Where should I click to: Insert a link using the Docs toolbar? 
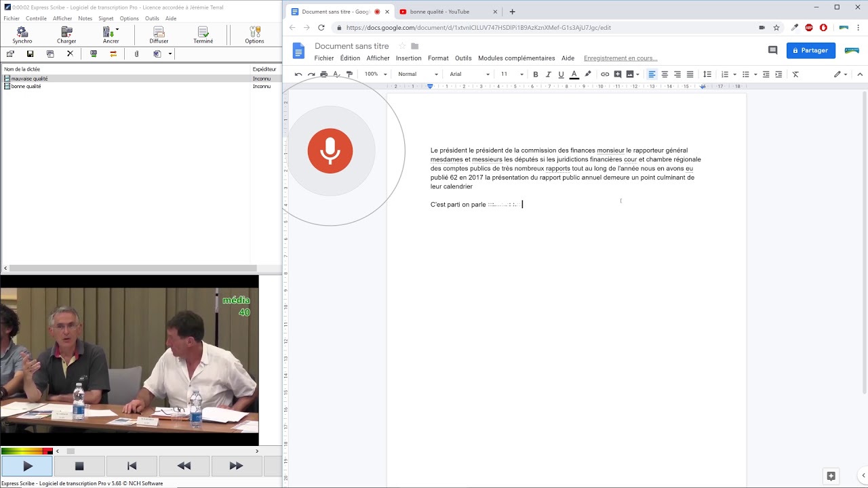[x=605, y=75]
